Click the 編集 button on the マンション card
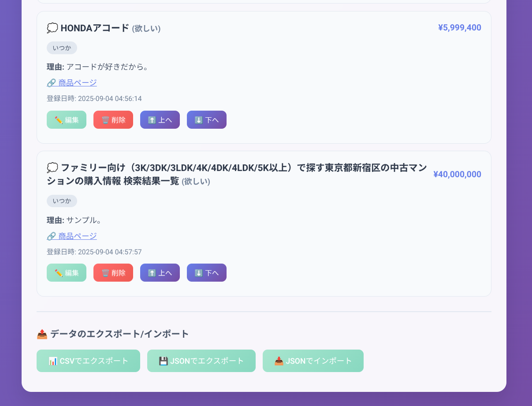Screen dimensions: 532x406 click(67, 272)
